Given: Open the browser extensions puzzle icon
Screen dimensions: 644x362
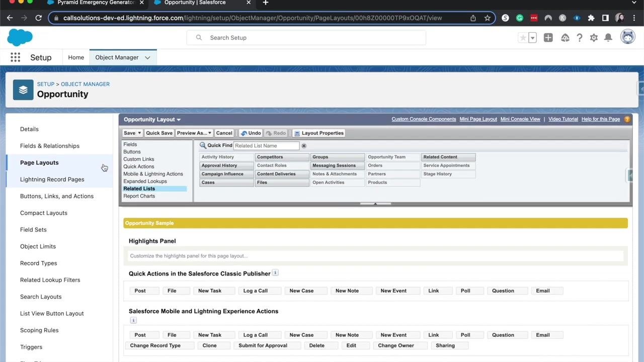Looking at the screenshot, I should click(x=591, y=18).
